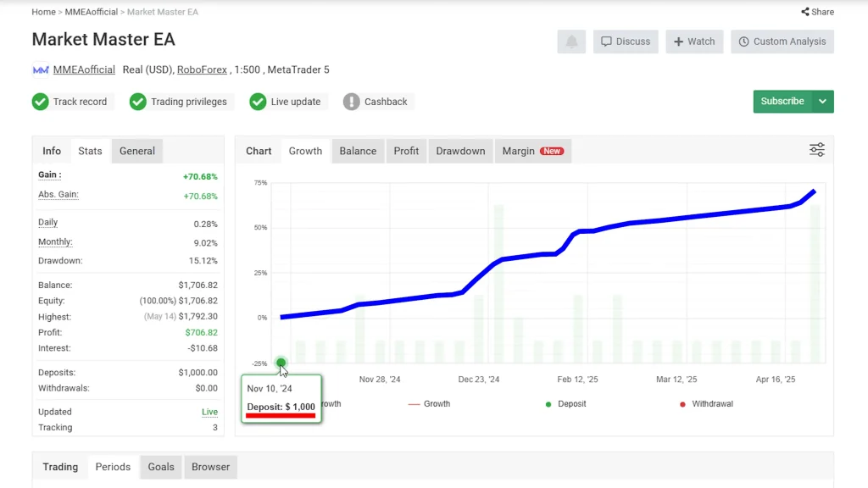Click the notification bell icon

(571, 42)
